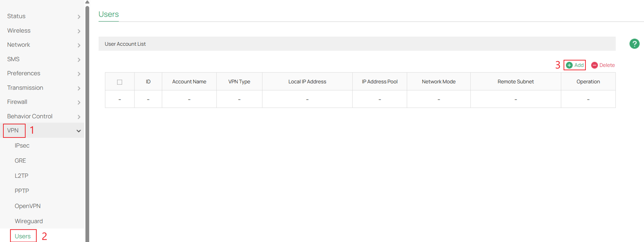
Task: Open the OpenVPN configuration page
Action: 28,206
